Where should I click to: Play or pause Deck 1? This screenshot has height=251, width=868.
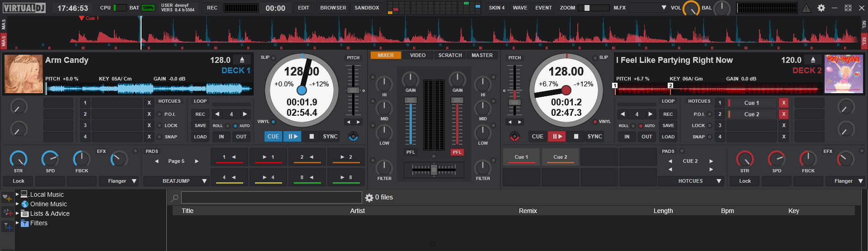click(x=292, y=136)
